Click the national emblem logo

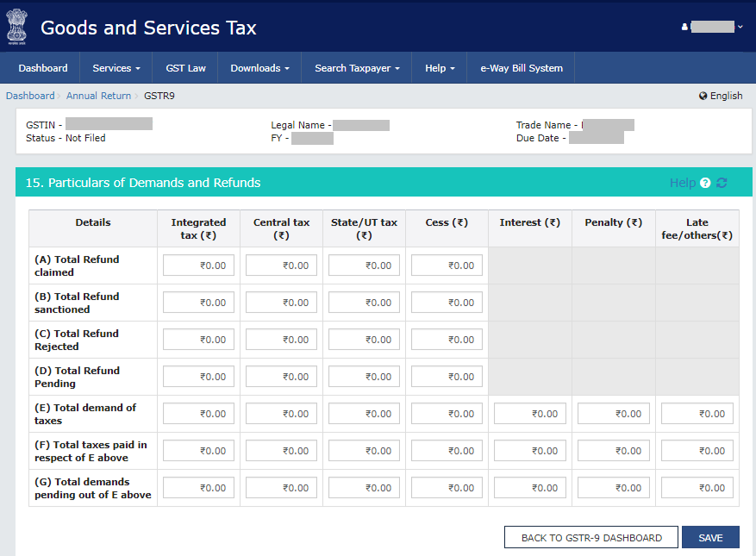[16, 27]
